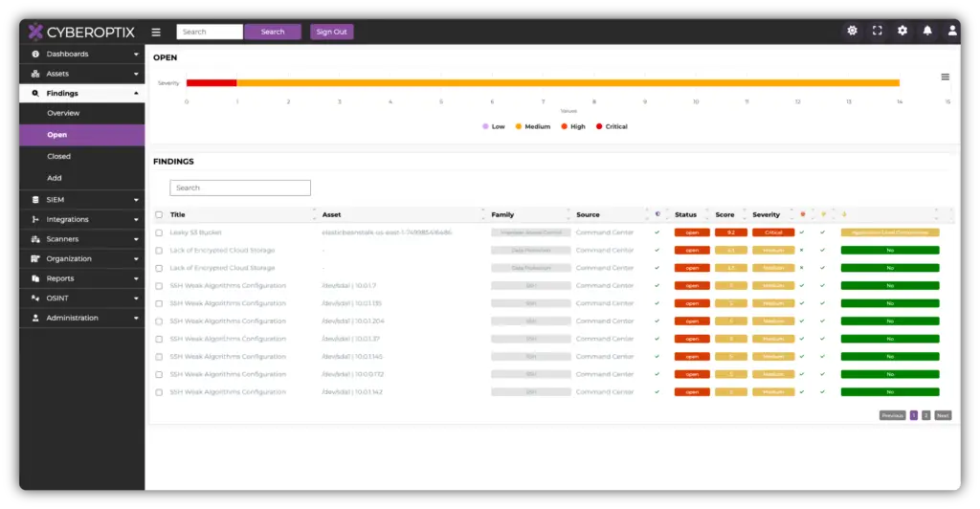Toggle fullscreen mode icon in header
The height and width of the screenshot is (509, 980).
coord(877,31)
